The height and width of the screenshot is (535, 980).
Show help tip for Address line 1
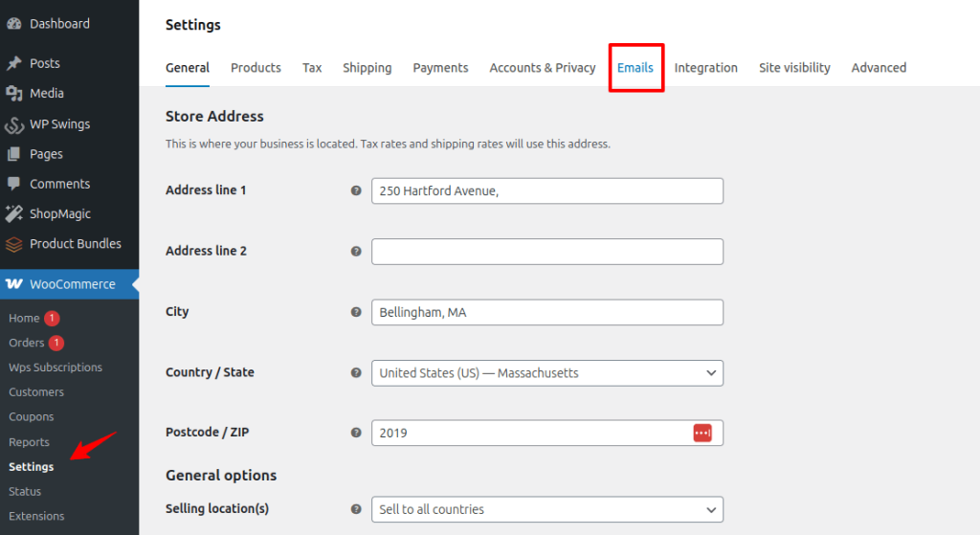click(x=356, y=190)
